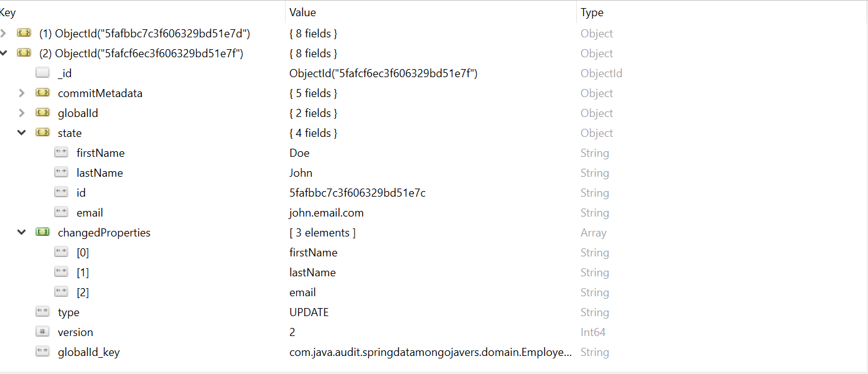Viewport: 868px width, 374px height.
Task: Click the string icon beside firstName key
Action: click(x=61, y=153)
